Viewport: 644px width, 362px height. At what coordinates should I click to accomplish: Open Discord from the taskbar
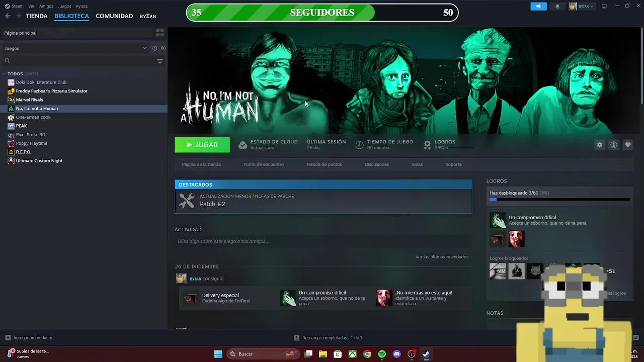(396, 354)
